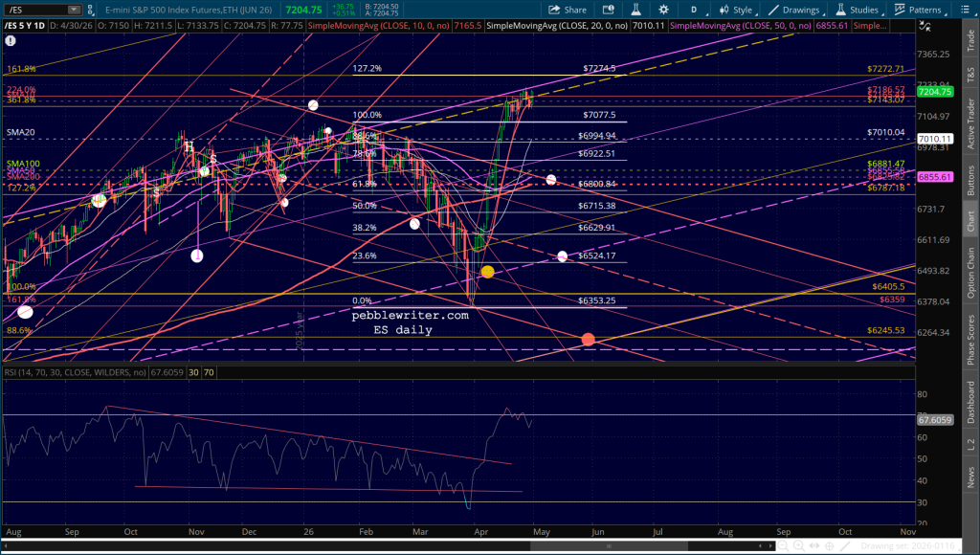Viewport: 980px width, 555px height.
Task: Click the pebblewriter.com chart annotation
Action: (x=410, y=316)
